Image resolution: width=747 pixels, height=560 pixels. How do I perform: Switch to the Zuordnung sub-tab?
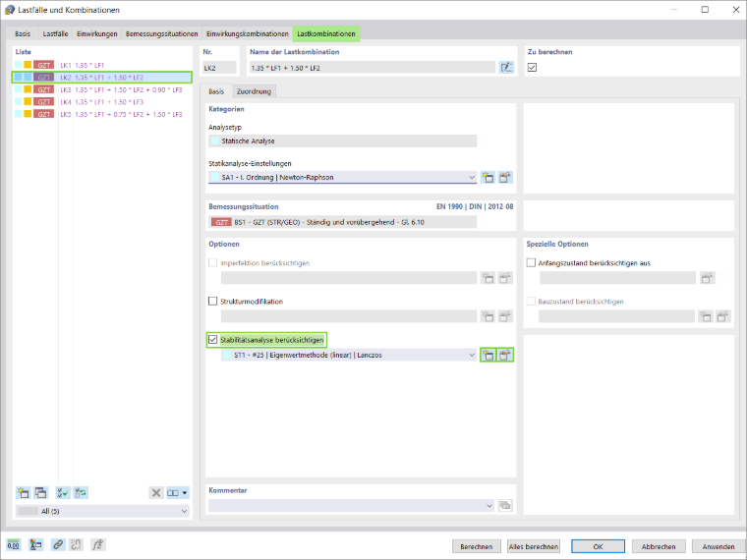point(254,91)
